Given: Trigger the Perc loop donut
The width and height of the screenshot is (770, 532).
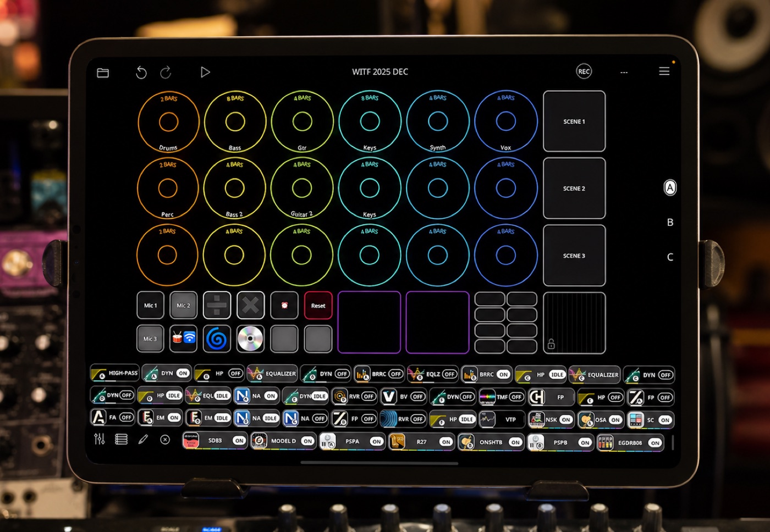Looking at the screenshot, I should (168, 188).
